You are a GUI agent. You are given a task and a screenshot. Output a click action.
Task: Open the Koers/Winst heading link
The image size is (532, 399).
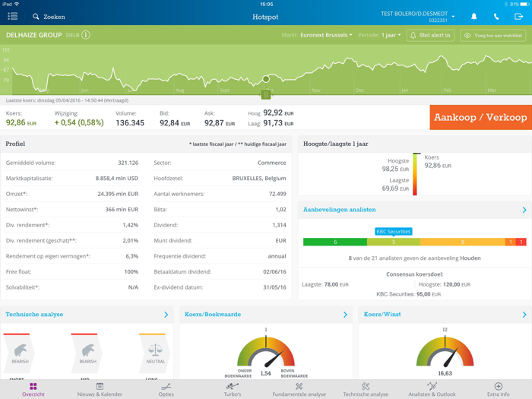click(382, 314)
